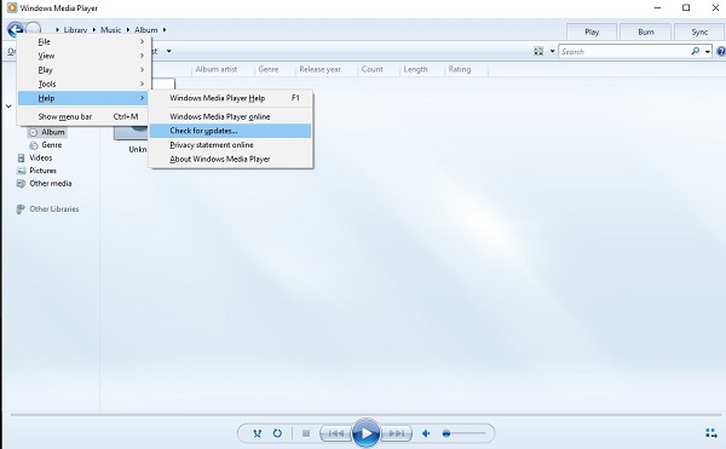Open the search options dropdown arrow
Viewport: 726px width, 449px height.
click(x=708, y=51)
